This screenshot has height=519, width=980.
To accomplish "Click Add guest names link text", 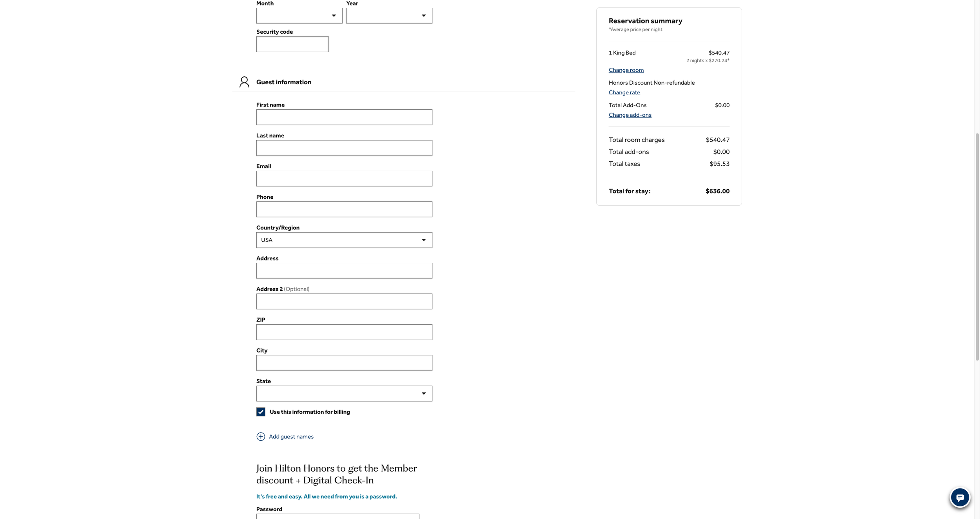I will tap(291, 436).
